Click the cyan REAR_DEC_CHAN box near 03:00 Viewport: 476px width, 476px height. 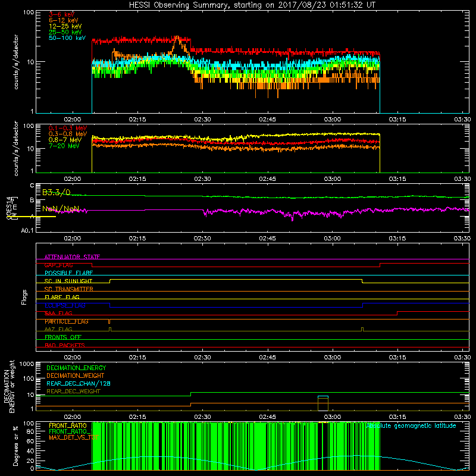pyautogui.click(x=322, y=397)
